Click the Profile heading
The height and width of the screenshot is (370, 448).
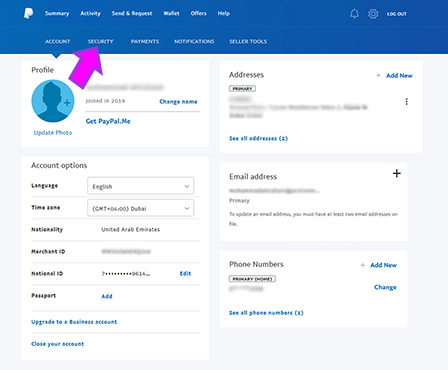tap(42, 70)
